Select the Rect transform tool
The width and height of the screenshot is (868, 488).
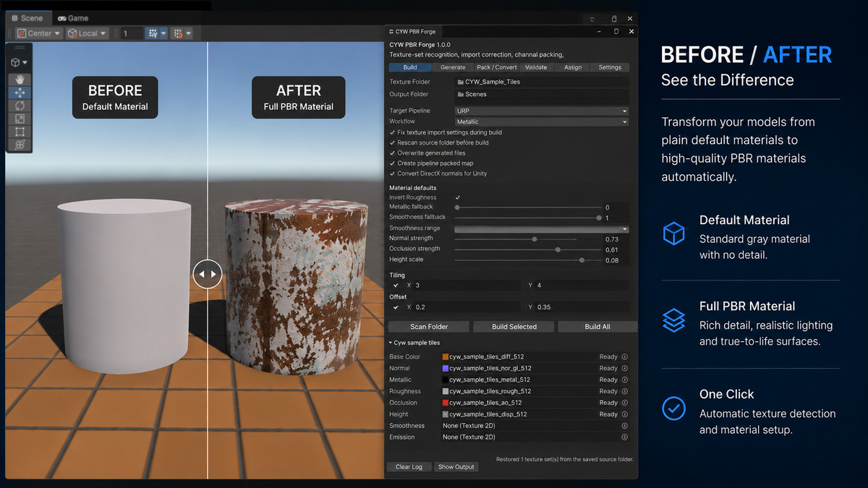(20, 132)
